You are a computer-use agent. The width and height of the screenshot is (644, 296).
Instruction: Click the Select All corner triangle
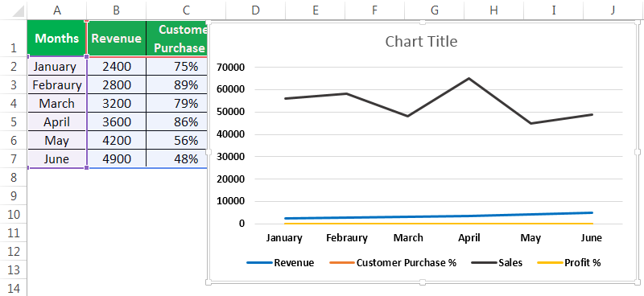tap(19, 11)
